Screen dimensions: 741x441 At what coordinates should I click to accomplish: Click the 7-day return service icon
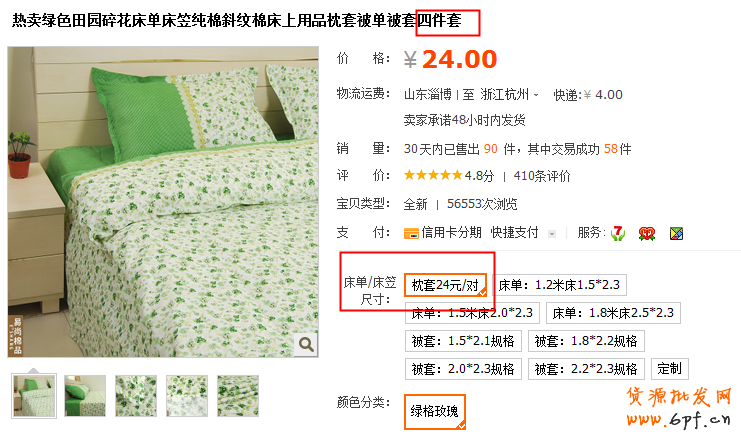tap(618, 233)
